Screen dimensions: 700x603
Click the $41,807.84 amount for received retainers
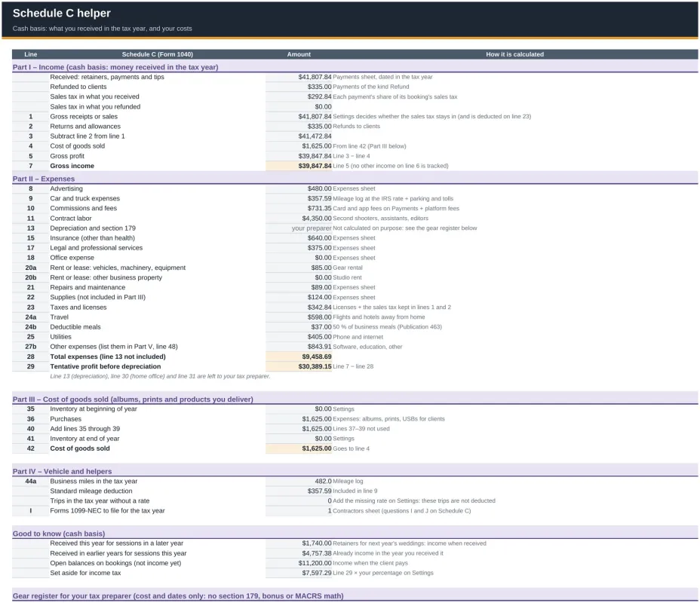(x=315, y=77)
